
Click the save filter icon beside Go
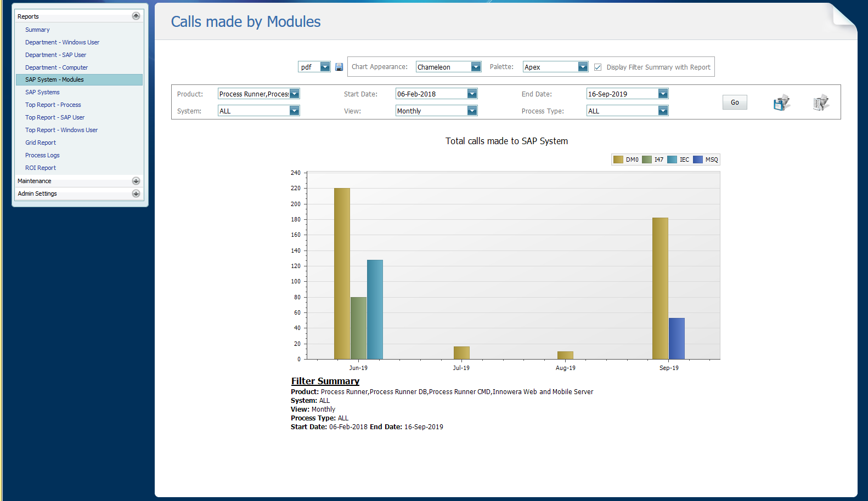782,103
